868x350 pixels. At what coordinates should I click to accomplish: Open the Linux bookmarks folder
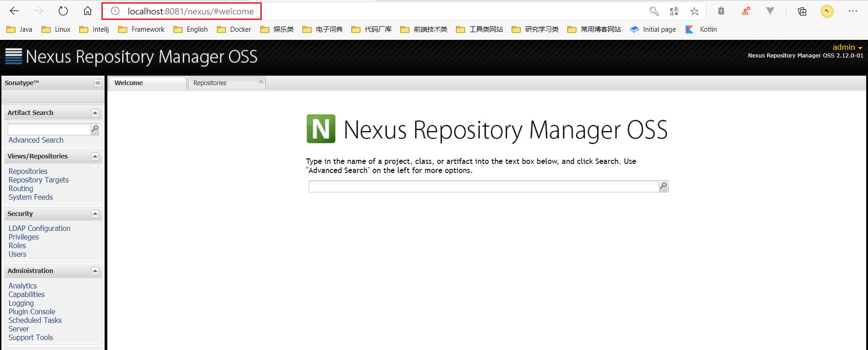56,29
